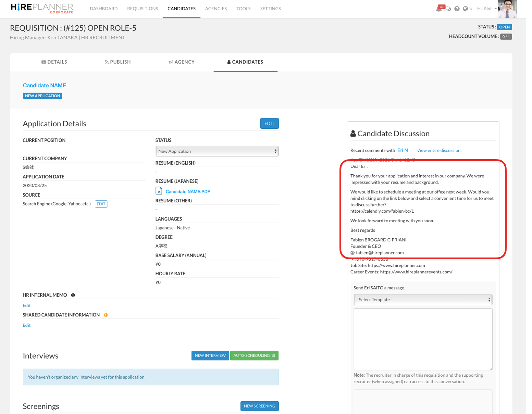Image resolution: width=532 pixels, height=414 pixels.
Task: Open the notifications bell with 33 badge
Action: (x=439, y=9)
